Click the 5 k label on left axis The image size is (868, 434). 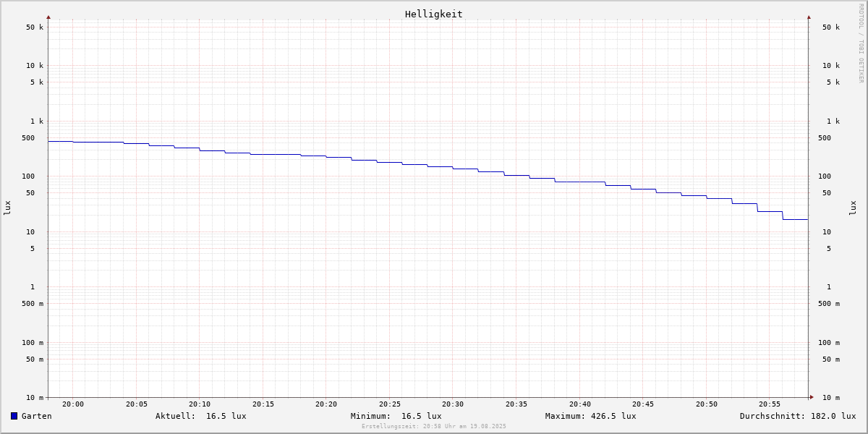click(x=37, y=82)
